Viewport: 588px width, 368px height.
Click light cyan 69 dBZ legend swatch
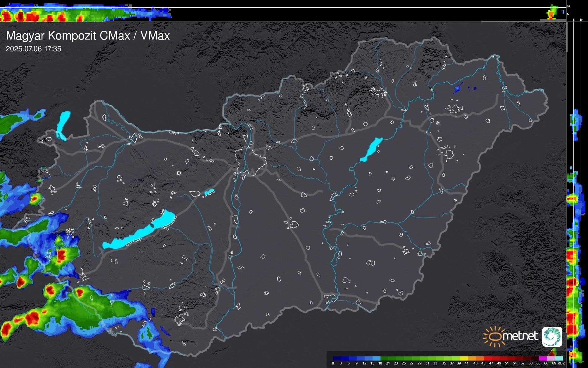pyautogui.click(x=559, y=358)
